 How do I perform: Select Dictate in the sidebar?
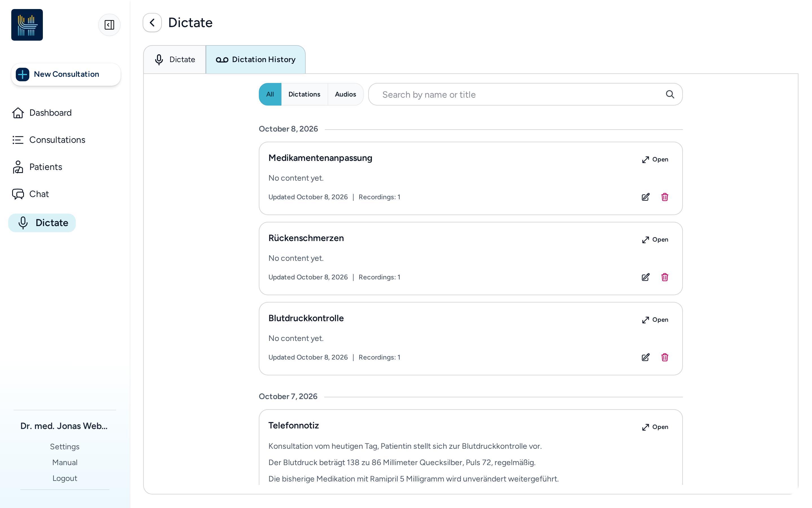42,223
